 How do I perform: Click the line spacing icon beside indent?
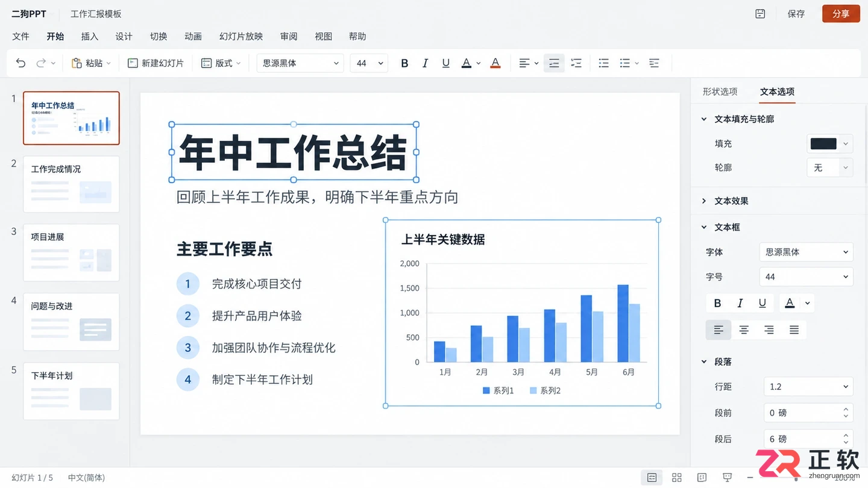(x=576, y=63)
